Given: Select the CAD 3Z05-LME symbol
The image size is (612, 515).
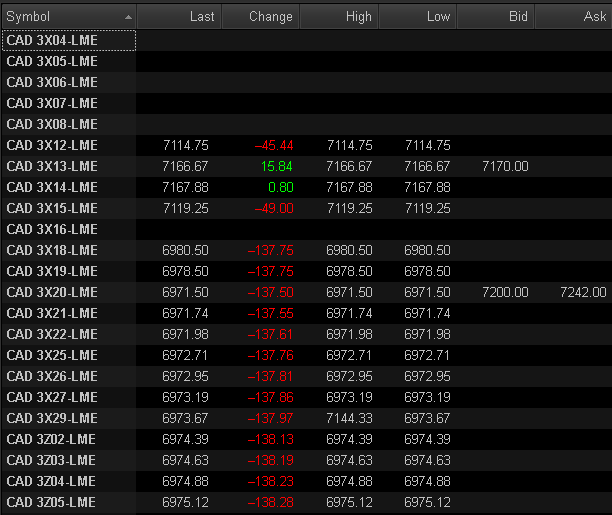Looking at the screenshot, I should (x=51, y=502).
